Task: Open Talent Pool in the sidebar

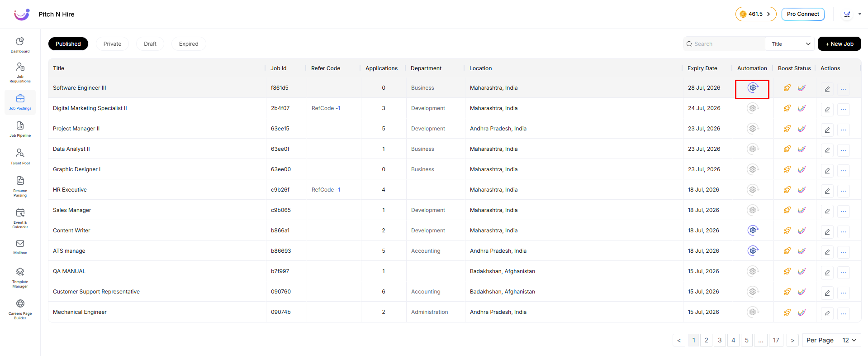Action: (20, 157)
